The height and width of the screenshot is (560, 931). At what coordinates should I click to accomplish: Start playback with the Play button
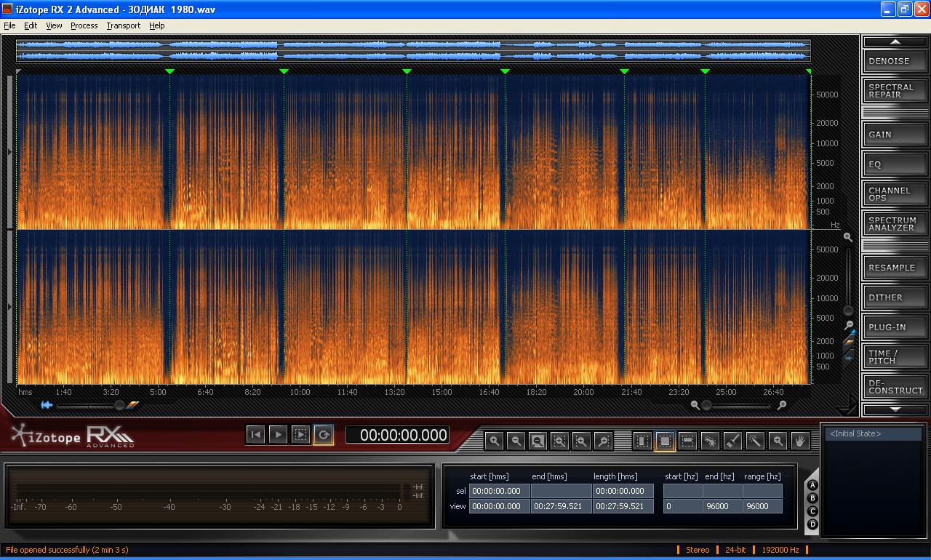coord(278,435)
